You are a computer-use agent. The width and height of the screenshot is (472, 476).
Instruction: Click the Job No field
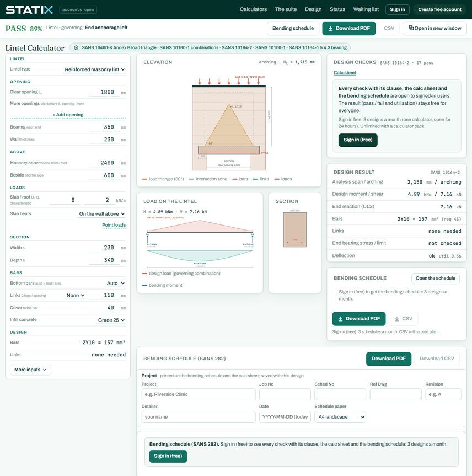click(285, 394)
